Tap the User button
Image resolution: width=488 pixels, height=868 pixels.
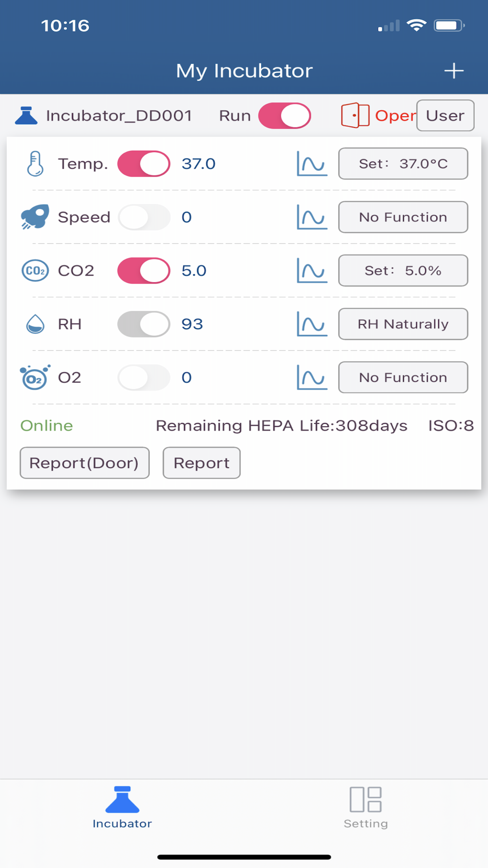tap(445, 116)
